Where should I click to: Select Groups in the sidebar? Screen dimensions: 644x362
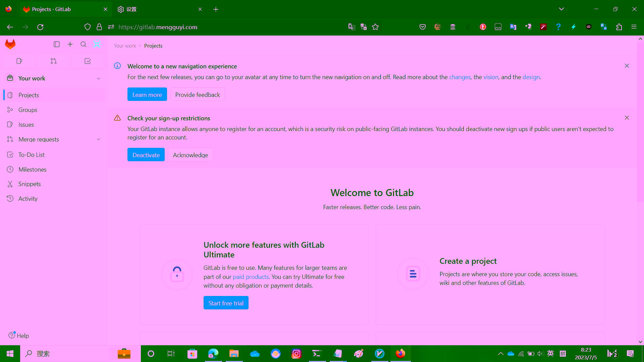[28, 110]
